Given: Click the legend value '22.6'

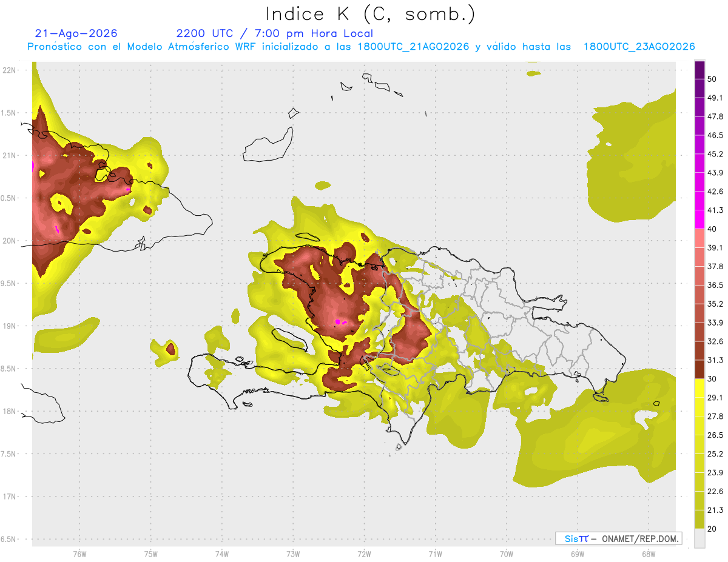Looking at the screenshot, I should [715, 492].
